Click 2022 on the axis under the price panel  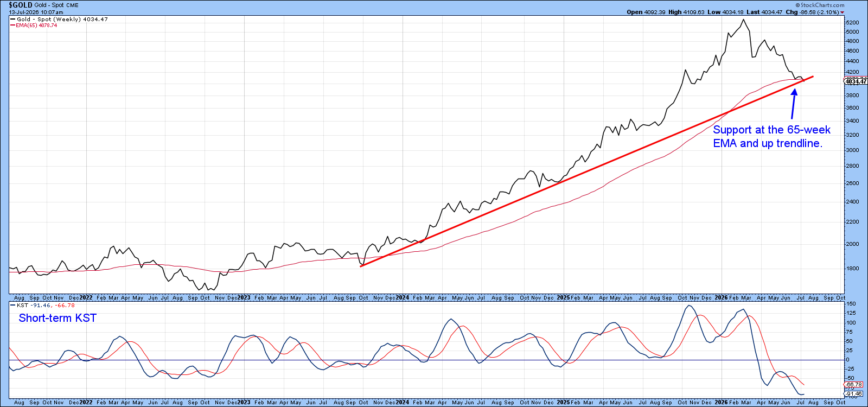(86, 298)
